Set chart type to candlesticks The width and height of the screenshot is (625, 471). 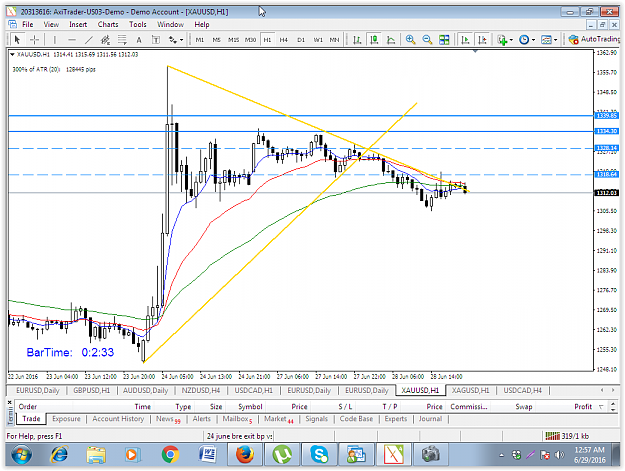pyautogui.click(x=374, y=39)
